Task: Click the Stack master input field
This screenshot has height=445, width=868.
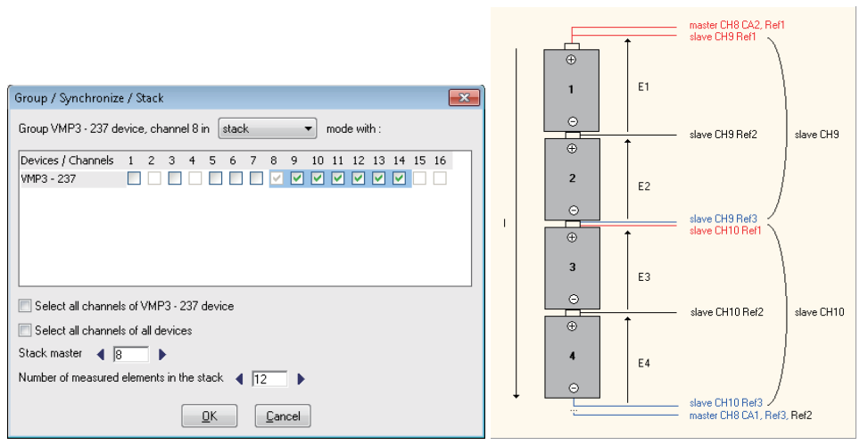Action: point(129,355)
